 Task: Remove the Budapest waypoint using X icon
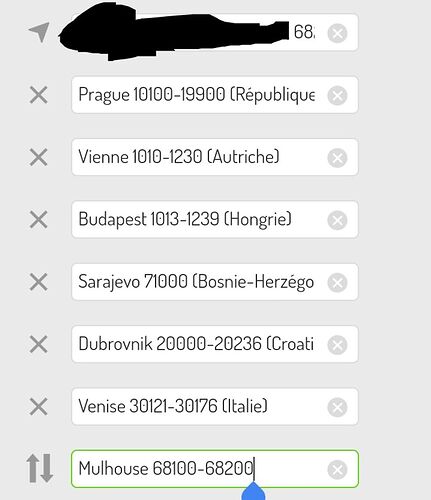pos(39,220)
